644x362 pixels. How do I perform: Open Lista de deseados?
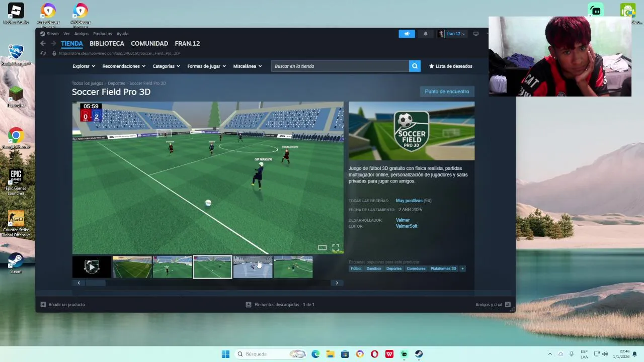451,66
